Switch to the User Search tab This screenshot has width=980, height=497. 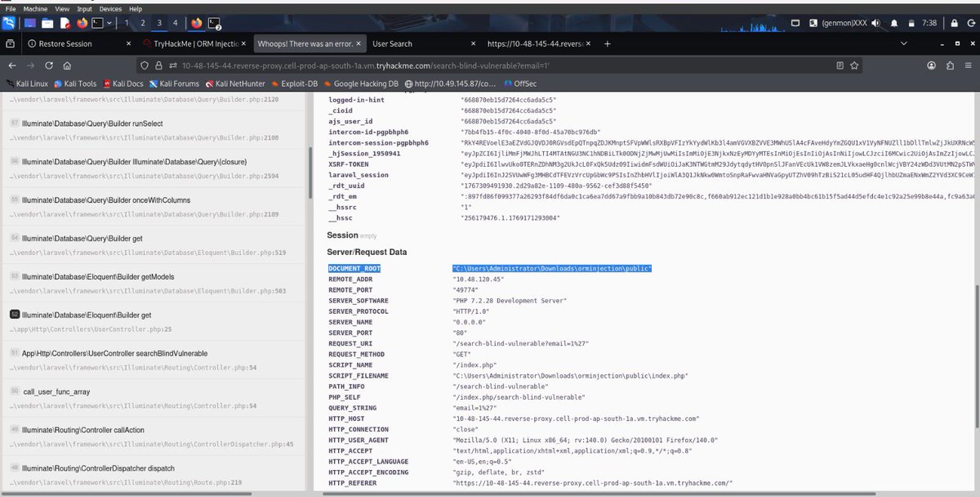423,43
